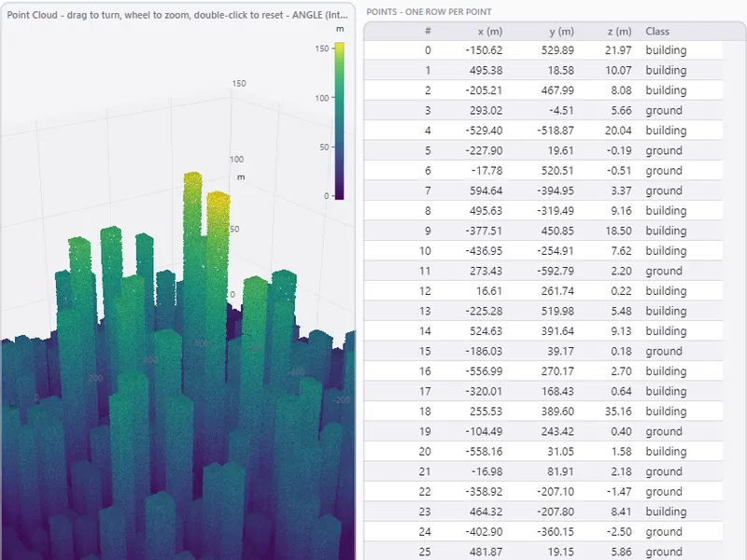The image size is (747, 560).
Task: Click the z value 21.97 in row 0
Action: pos(618,50)
